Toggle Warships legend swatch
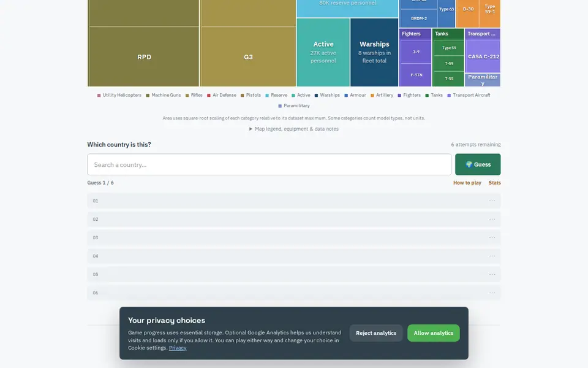 (316, 96)
